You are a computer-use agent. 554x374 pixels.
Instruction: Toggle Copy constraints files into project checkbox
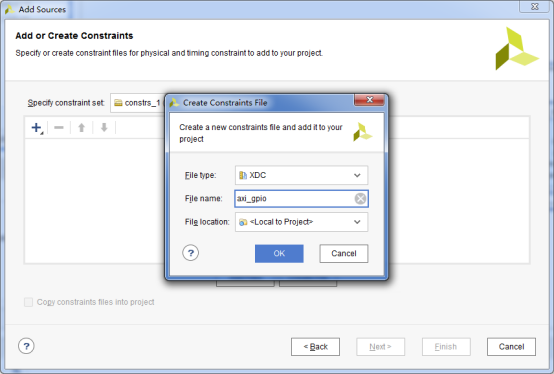coord(28,302)
